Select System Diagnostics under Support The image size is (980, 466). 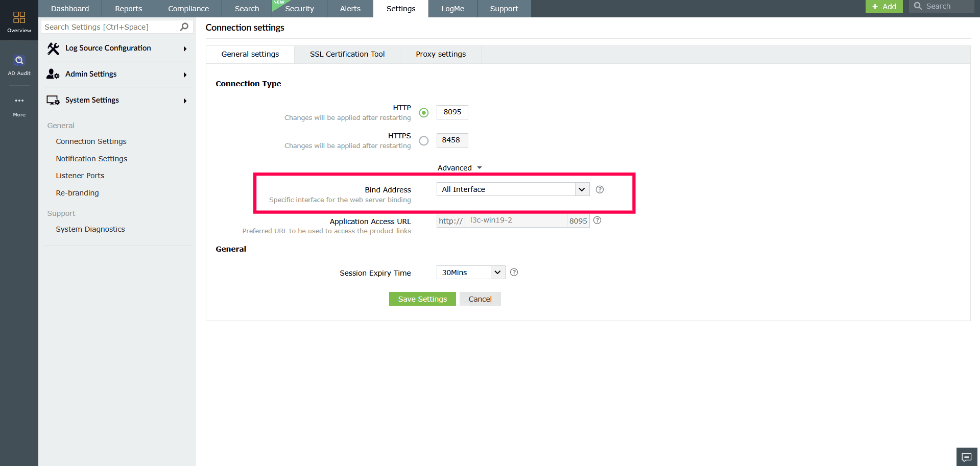click(90, 229)
